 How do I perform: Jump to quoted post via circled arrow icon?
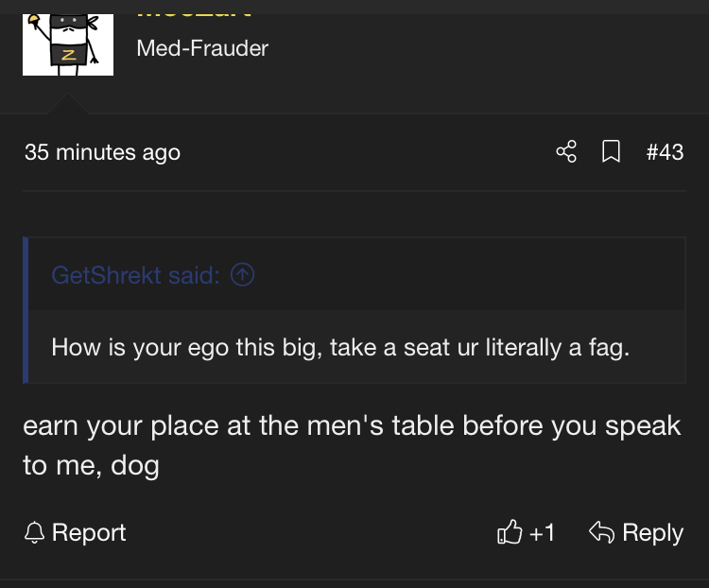pos(243,275)
